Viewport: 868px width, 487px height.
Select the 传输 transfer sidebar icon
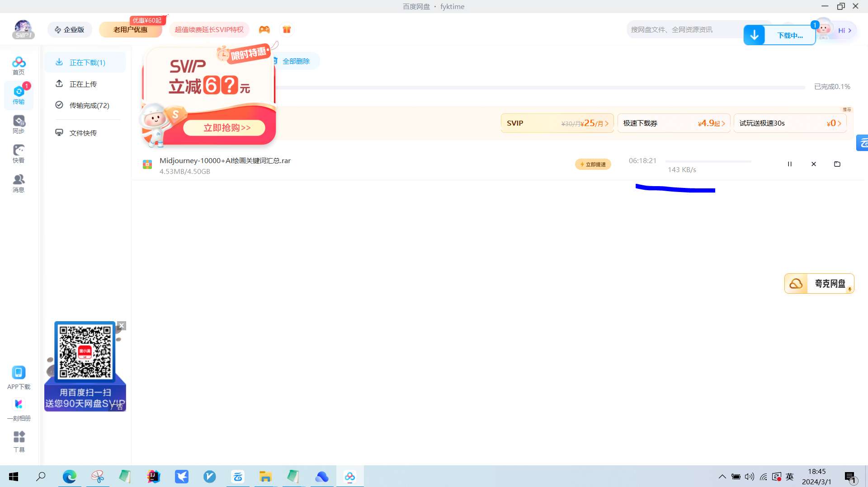(x=19, y=95)
